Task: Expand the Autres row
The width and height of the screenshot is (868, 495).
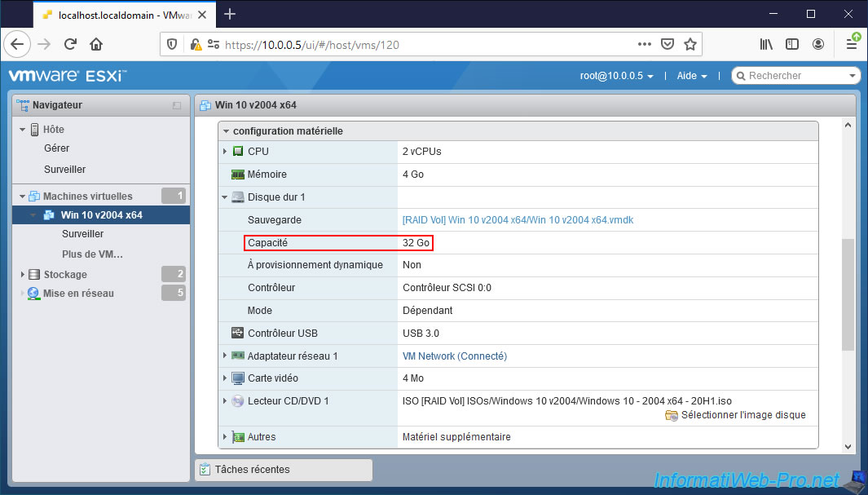Action: pos(225,437)
